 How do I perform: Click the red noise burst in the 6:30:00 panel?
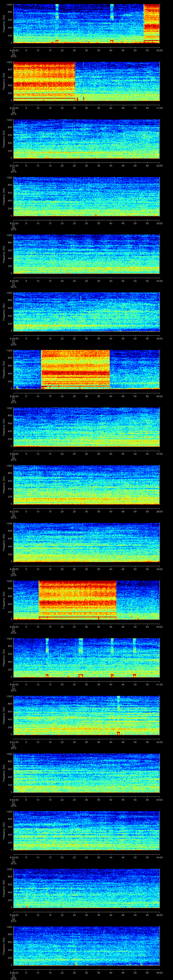pos(44,81)
